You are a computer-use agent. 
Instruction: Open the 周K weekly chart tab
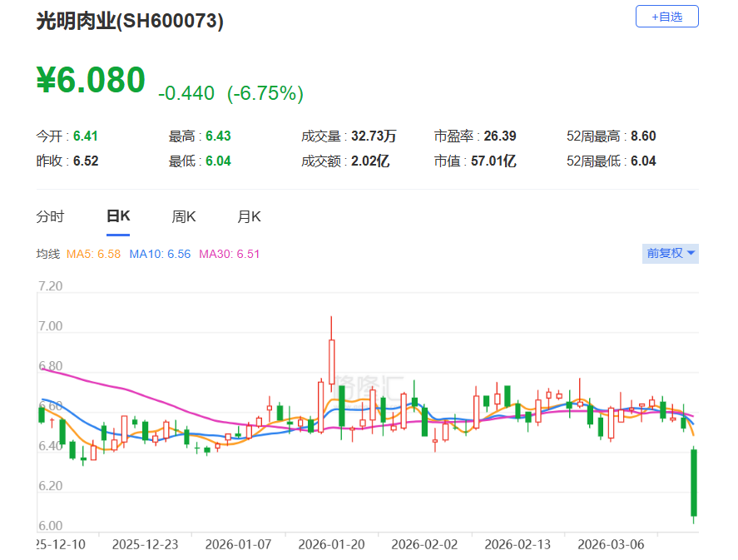pyautogui.click(x=184, y=217)
